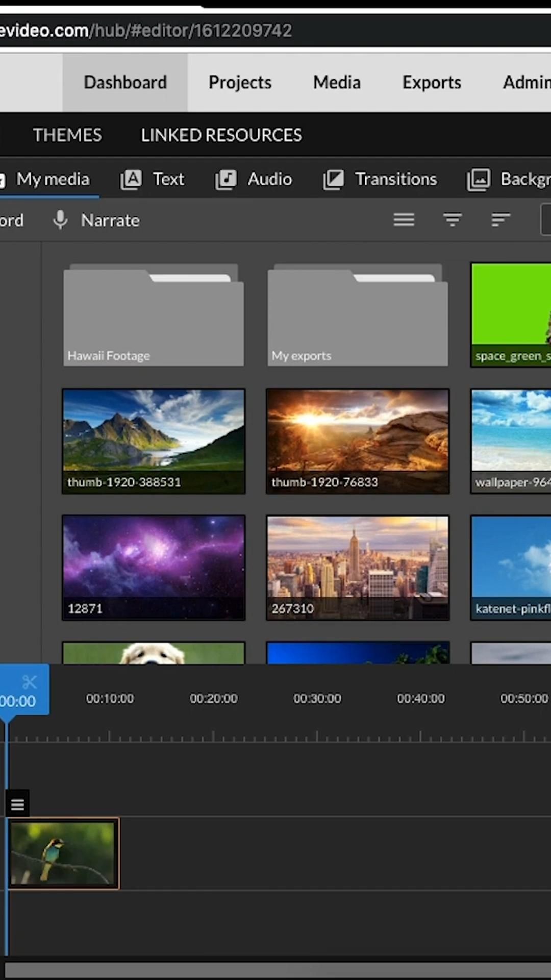Select the 12871 galaxy thumbnail
Viewport: 551px width, 980px height.
tap(154, 568)
